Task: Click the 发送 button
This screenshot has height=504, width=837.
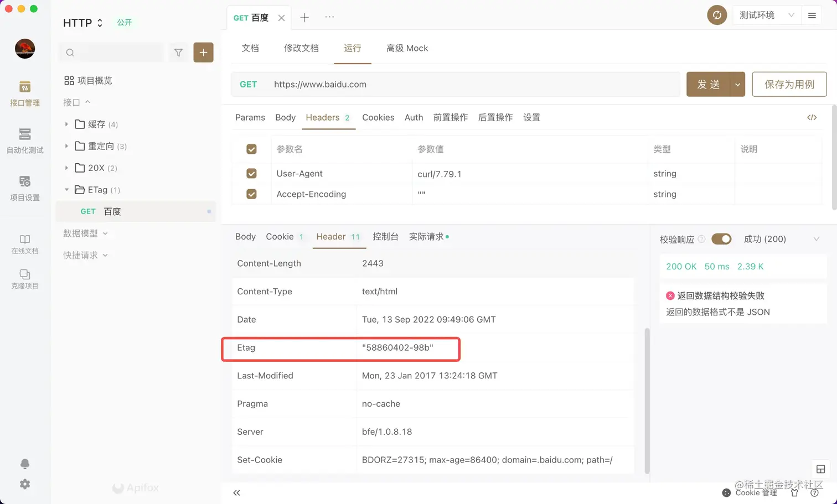Action: coord(709,85)
